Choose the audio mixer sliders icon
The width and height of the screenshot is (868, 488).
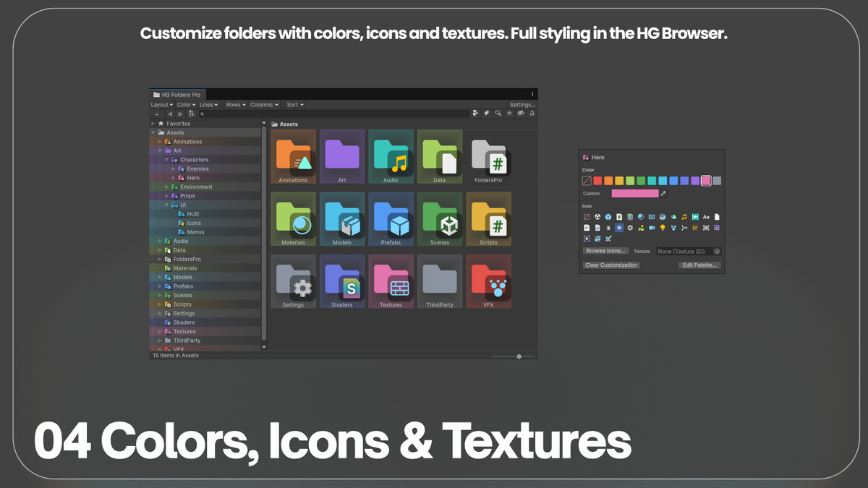695,228
